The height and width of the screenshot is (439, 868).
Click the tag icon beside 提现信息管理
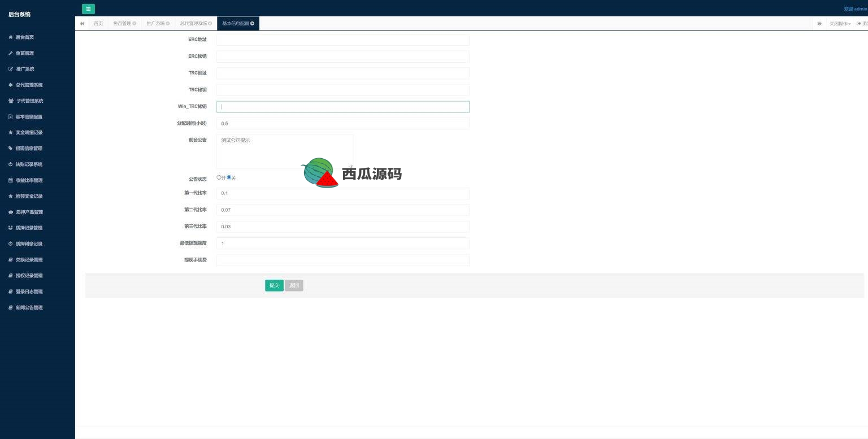(x=11, y=149)
